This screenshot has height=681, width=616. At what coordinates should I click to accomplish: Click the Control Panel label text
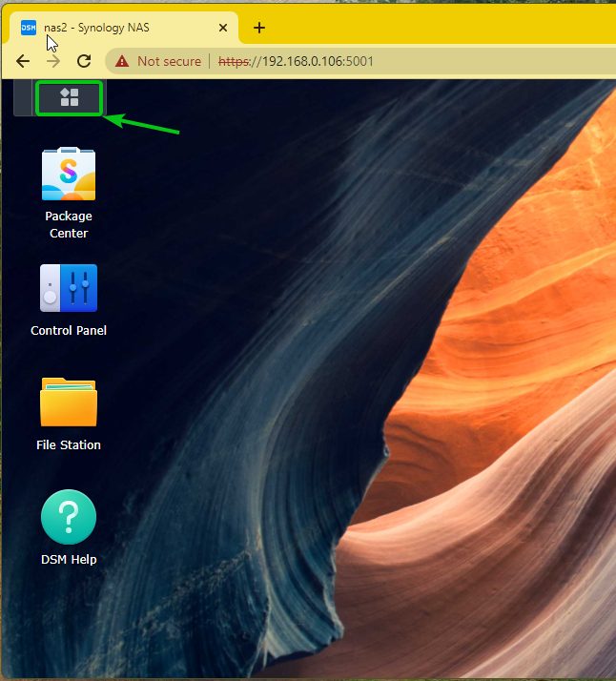[x=69, y=331]
